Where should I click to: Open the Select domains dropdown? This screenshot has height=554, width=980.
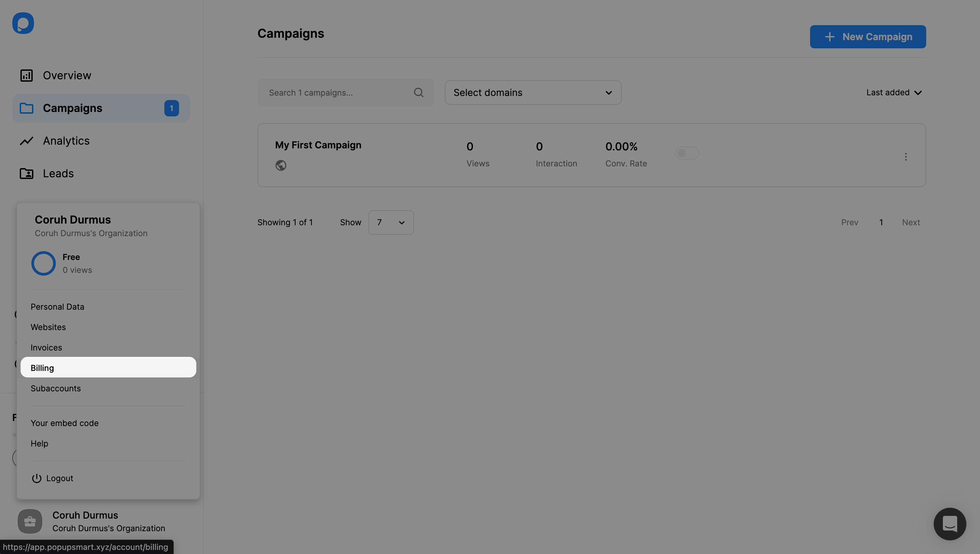click(533, 93)
